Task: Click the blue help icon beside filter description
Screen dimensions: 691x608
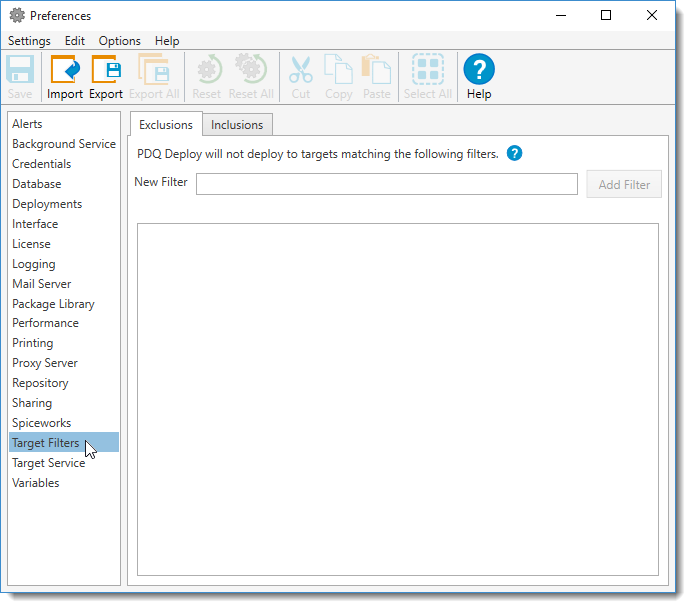Action: coord(514,153)
